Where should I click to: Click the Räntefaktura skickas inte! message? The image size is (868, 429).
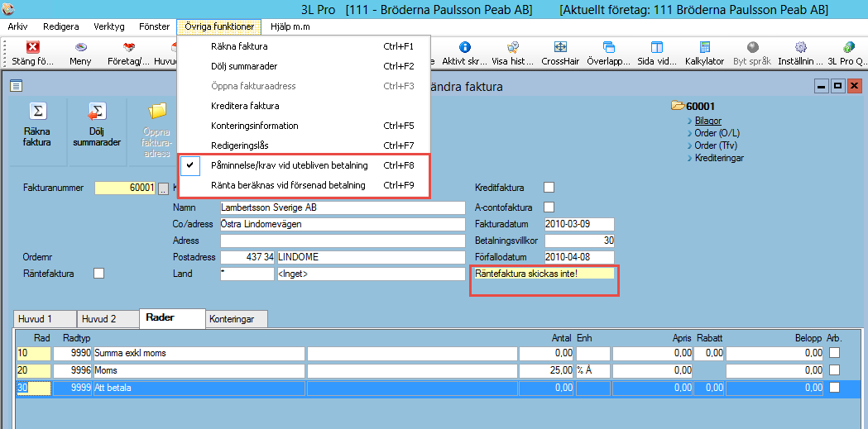click(x=543, y=273)
